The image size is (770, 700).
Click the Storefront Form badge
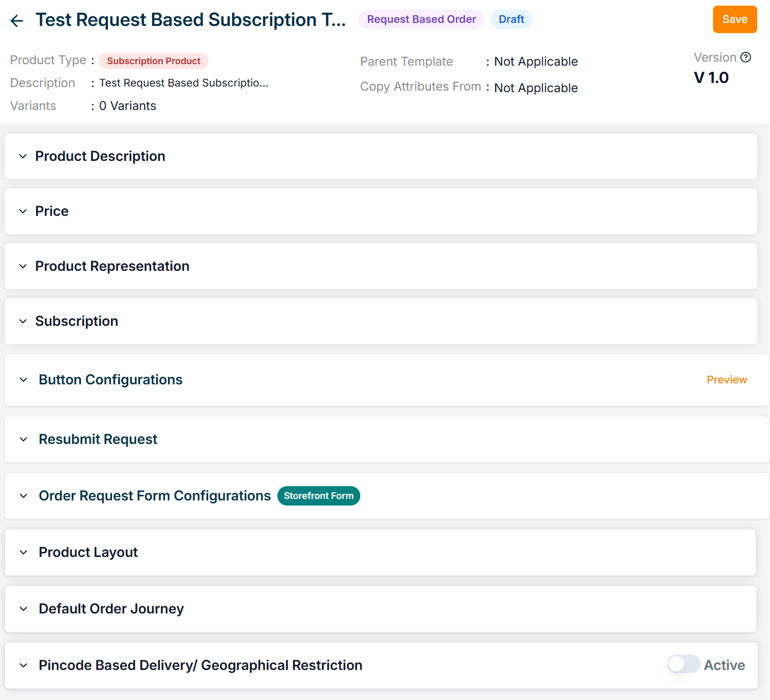[319, 496]
